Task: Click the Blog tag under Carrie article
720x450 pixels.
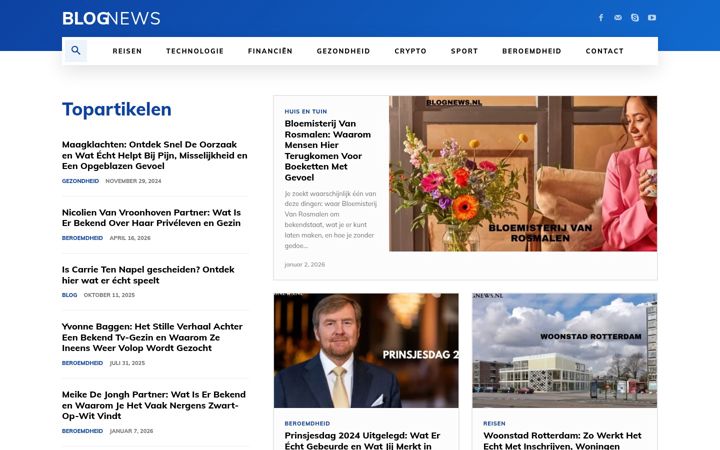Action: [69, 295]
